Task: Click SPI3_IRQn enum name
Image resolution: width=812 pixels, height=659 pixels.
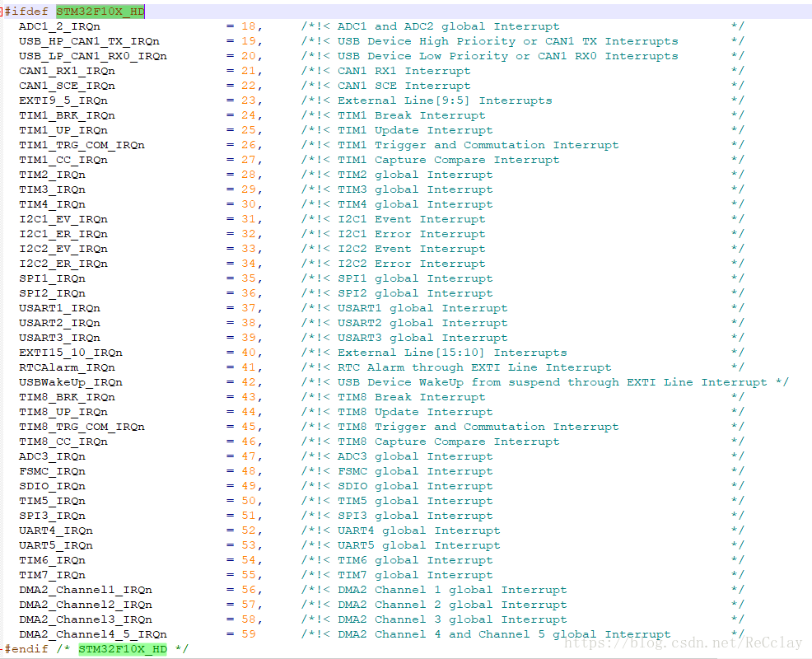Action: [53, 516]
